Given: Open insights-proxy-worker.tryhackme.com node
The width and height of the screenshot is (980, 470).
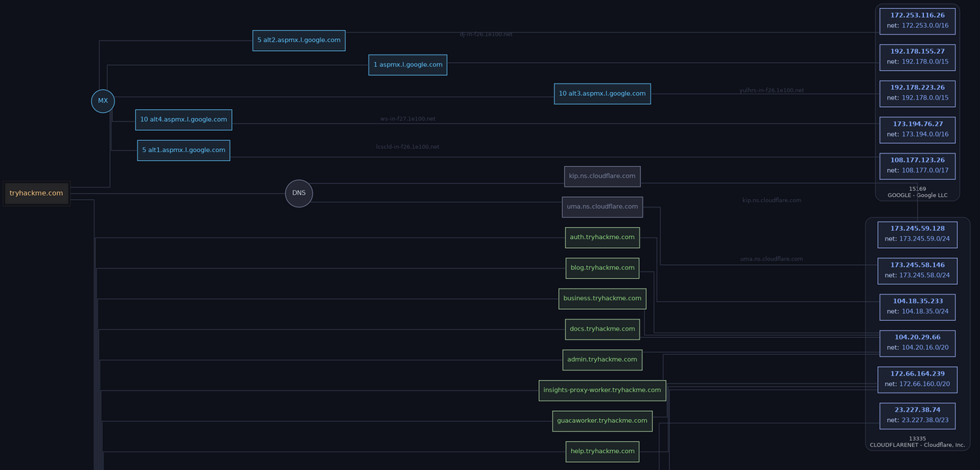Looking at the screenshot, I should [602, 390].
